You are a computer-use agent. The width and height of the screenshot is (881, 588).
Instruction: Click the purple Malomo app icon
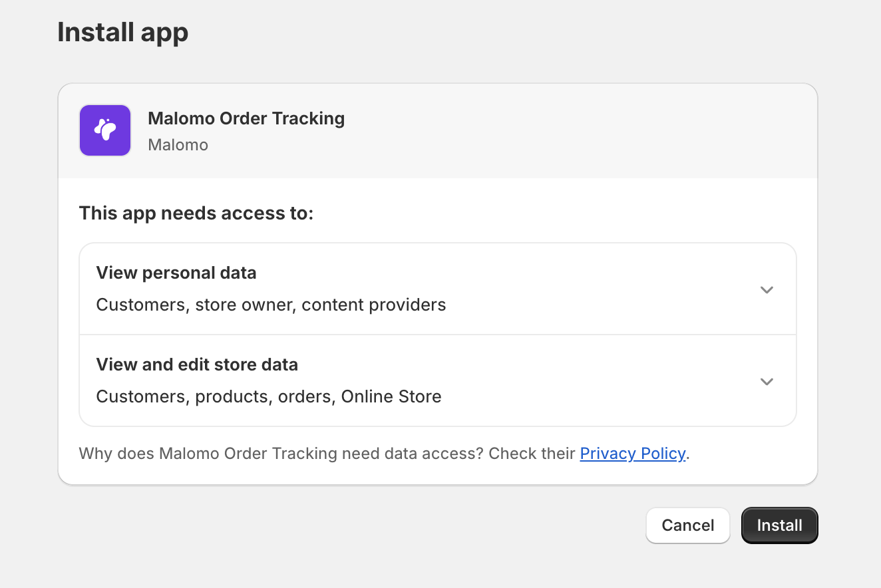pyautogui.click(x=104, y=130)
